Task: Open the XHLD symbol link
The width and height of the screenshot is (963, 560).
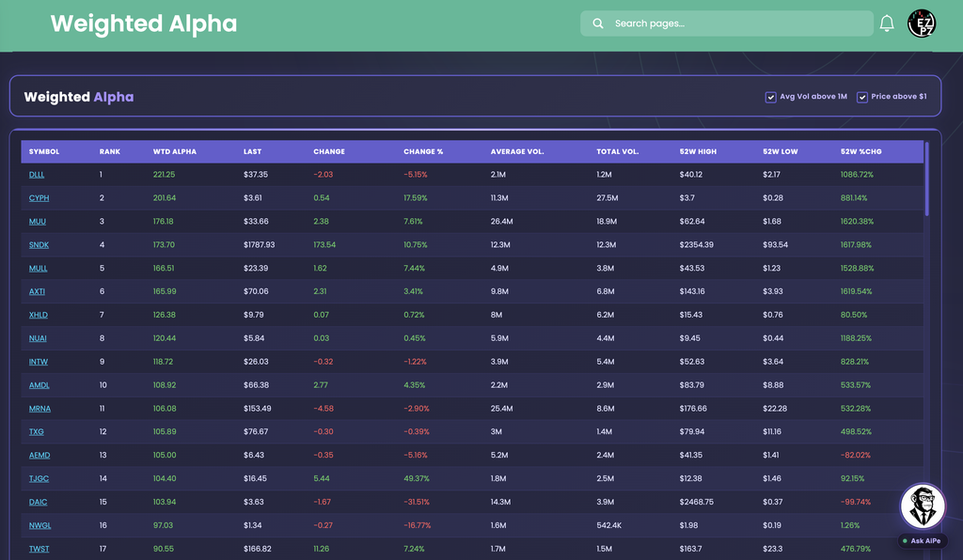Action: pyautogui.click(x=38, y=315)
